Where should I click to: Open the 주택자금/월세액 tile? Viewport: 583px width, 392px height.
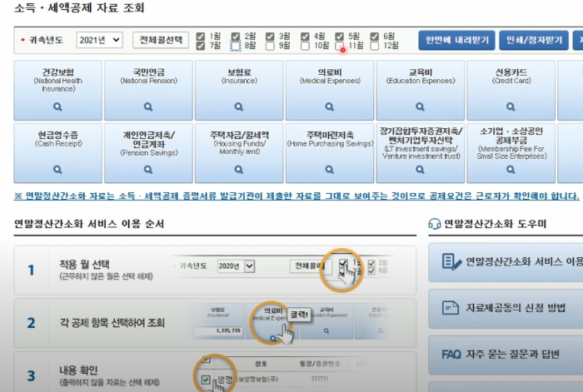239,153
